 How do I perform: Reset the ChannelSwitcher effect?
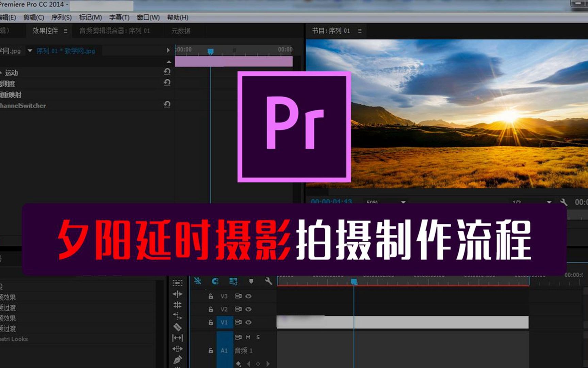[x=167, y=104]
